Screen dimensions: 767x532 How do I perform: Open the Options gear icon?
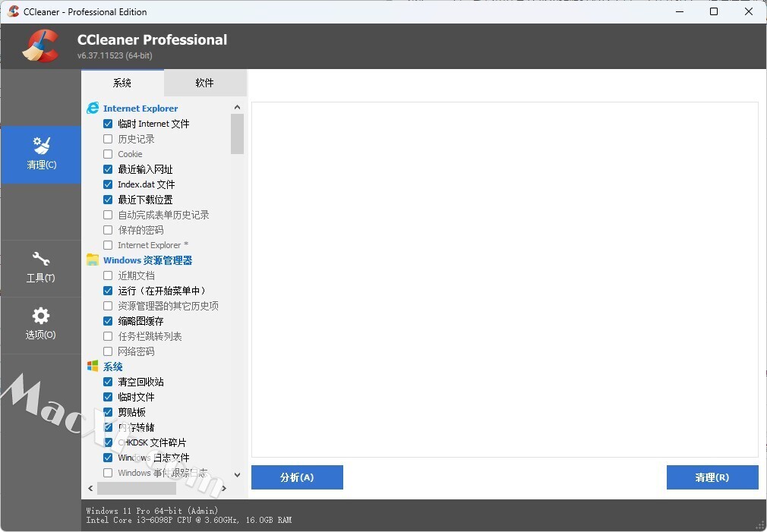click(x=40, y=316)
